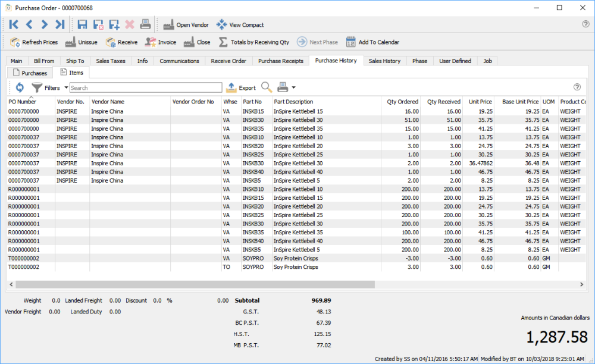Switch to the Sales History tab
Screen dimensions: 595x364
coord(384,61)
